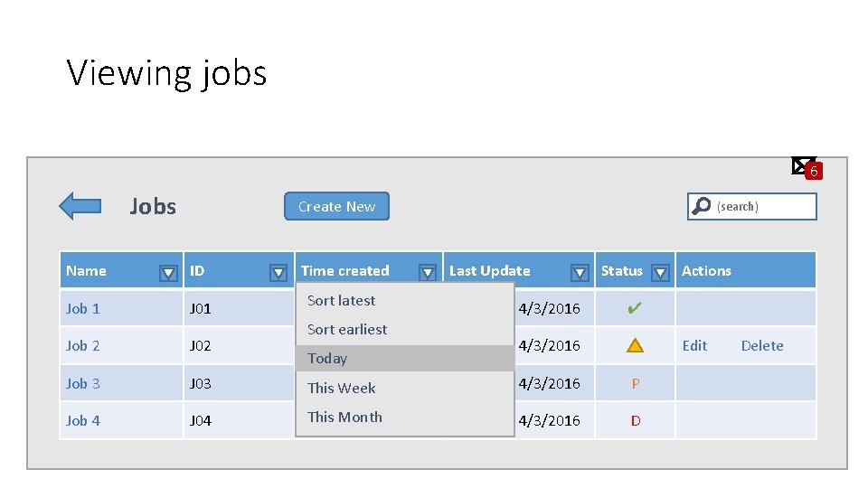Open the ID column dropdown arrow

tap(278, 272)
